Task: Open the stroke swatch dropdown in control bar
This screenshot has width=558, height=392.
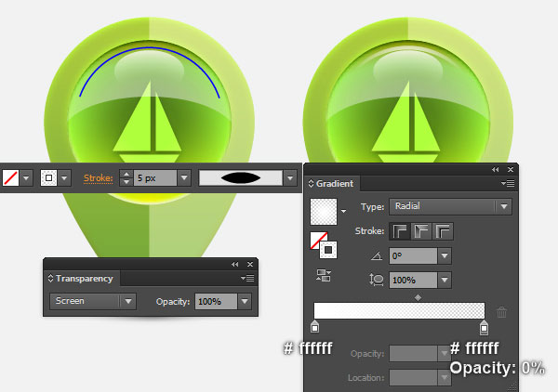Action: coord(64,177)
